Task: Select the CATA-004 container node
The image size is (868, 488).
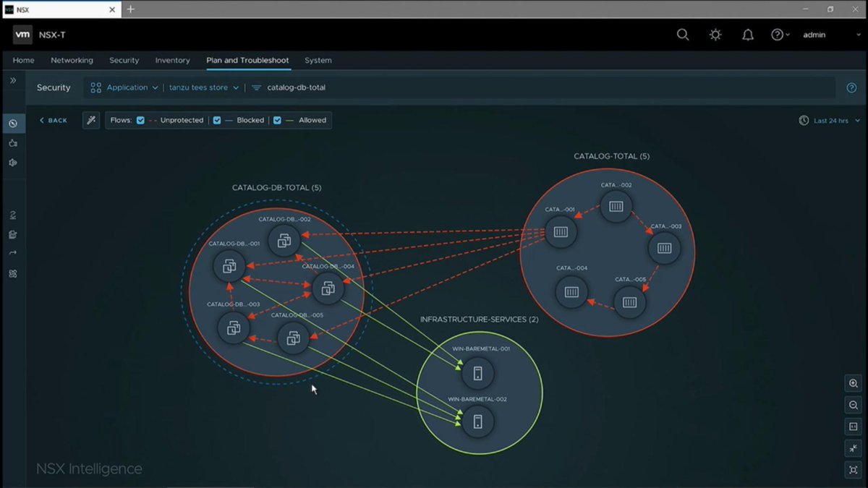Action: (571, 292)
